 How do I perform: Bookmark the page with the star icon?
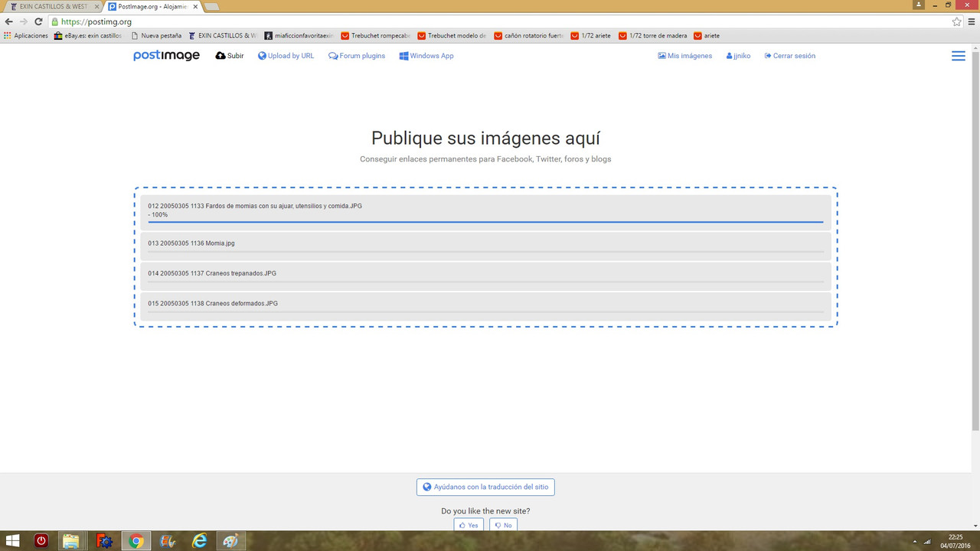pos(957,22)
